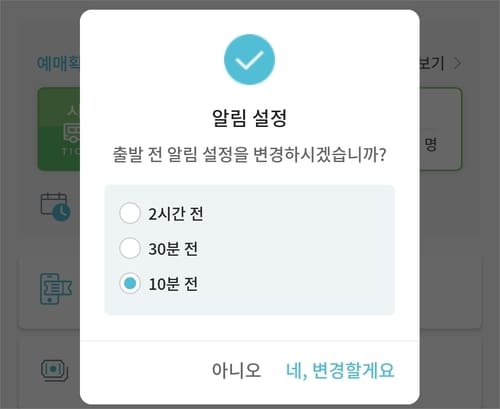Expand the 보기 chevron arrow

(x=457, y=63)
